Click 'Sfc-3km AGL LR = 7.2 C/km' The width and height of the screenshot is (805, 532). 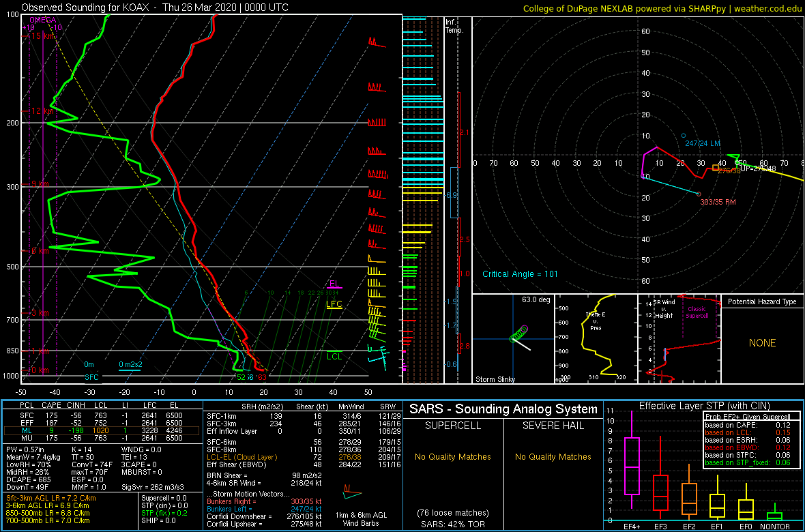point(51,499)
